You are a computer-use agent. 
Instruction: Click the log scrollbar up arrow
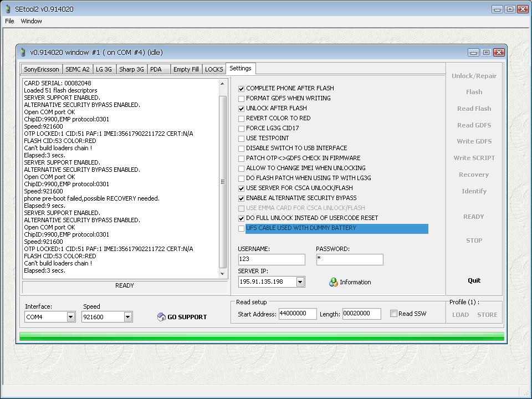223,84
